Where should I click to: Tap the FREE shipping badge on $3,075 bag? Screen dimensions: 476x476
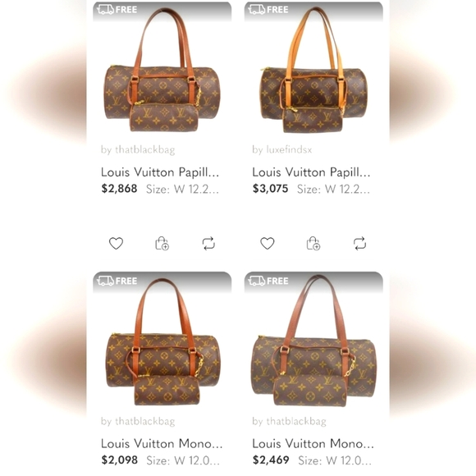coord(268,9)
